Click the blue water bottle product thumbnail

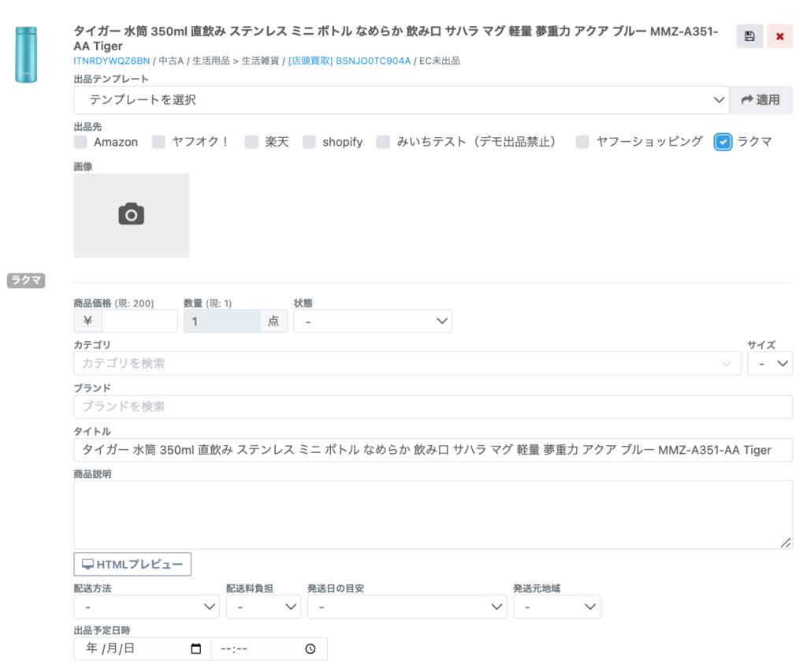tap(26, 54)
